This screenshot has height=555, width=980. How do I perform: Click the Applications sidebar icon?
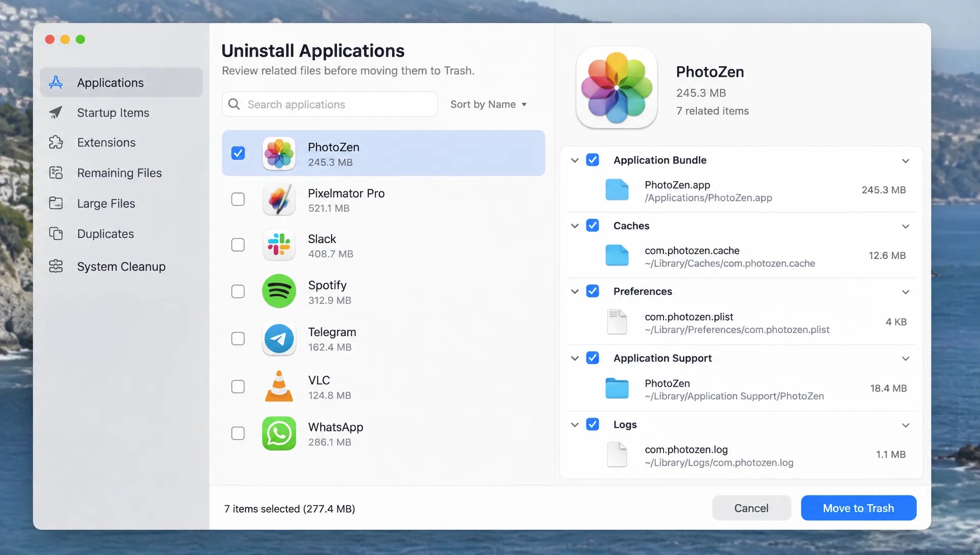point(56,83)
